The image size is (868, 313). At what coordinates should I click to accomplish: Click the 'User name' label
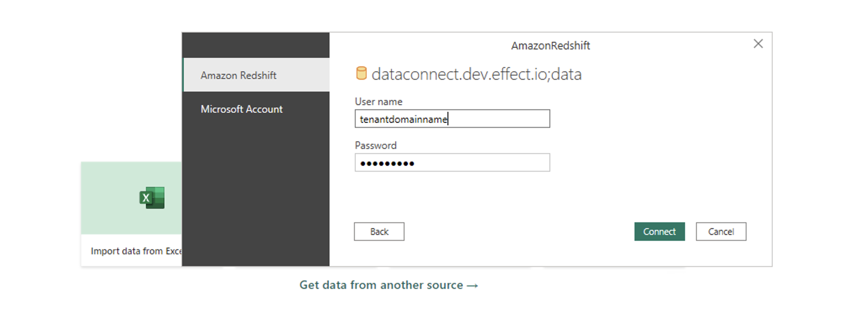tap(378, 102)
